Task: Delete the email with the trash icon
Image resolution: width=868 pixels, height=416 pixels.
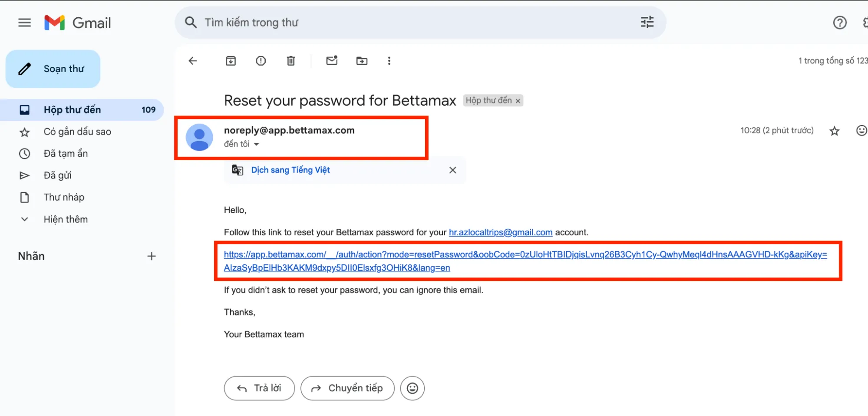Action: tap(291, 61)
